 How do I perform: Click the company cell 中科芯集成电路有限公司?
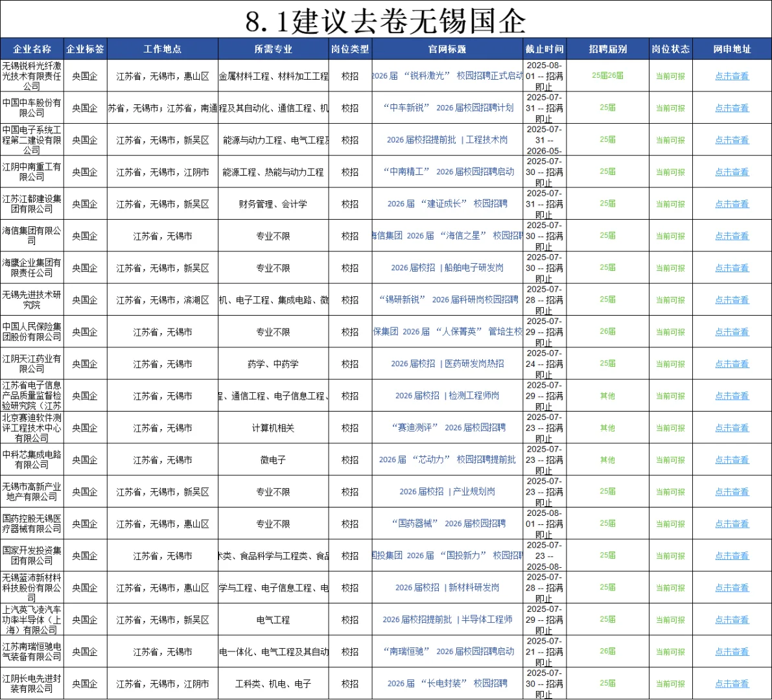[x=32, y=460]
